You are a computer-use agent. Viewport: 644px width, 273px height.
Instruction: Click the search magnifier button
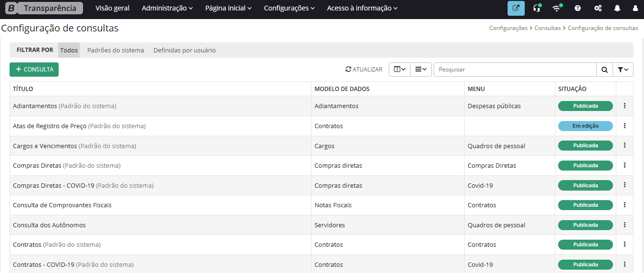pyautogui.click(x=604, y=70)
